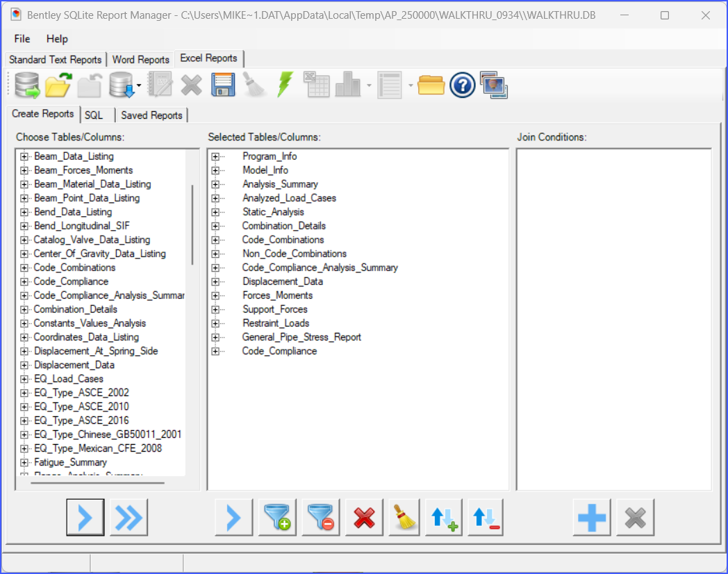Click the database download icon with blue arrow
Image resolution: width=728 pixels, height=574 pixels.
tap(122, 85)
